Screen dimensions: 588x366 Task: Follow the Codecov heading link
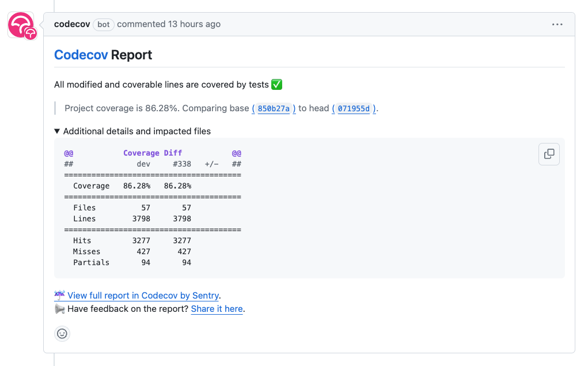tap(81, 55)
